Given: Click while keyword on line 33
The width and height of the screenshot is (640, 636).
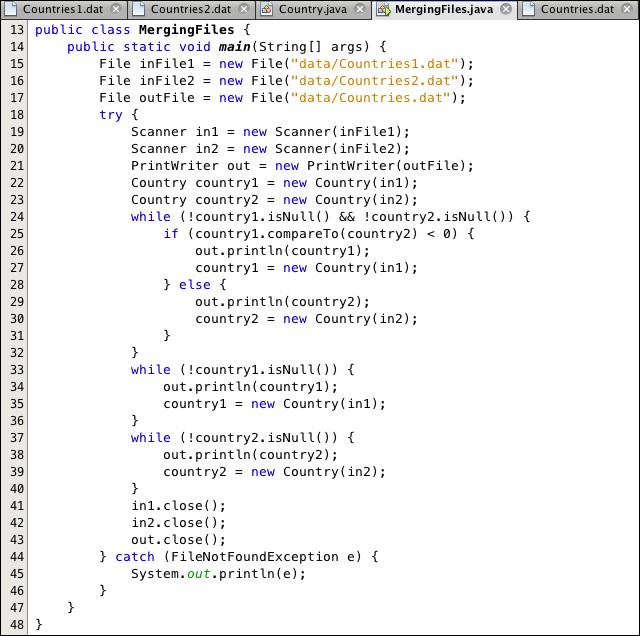Looking at the screenshot, I should (x=151, y=370).
